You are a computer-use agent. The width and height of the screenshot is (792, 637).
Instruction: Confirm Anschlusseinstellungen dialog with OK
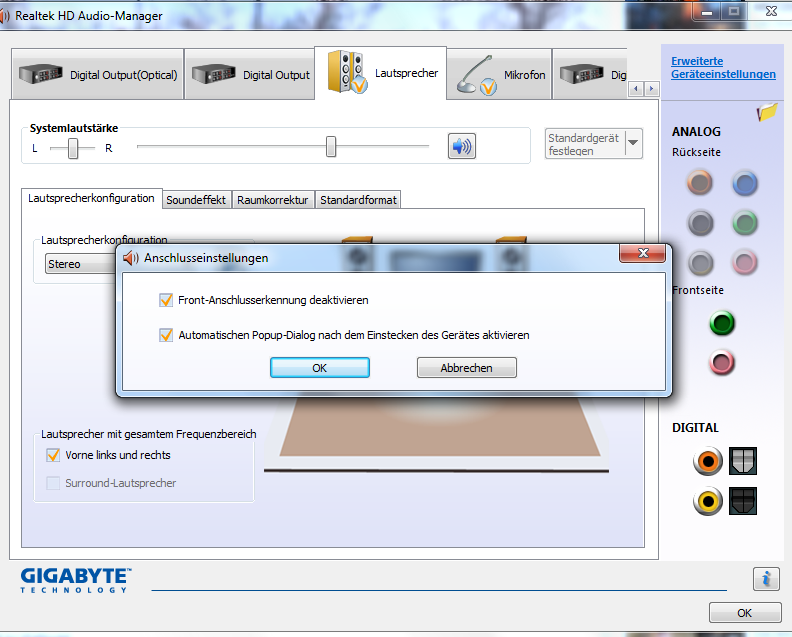coord(320,368)
